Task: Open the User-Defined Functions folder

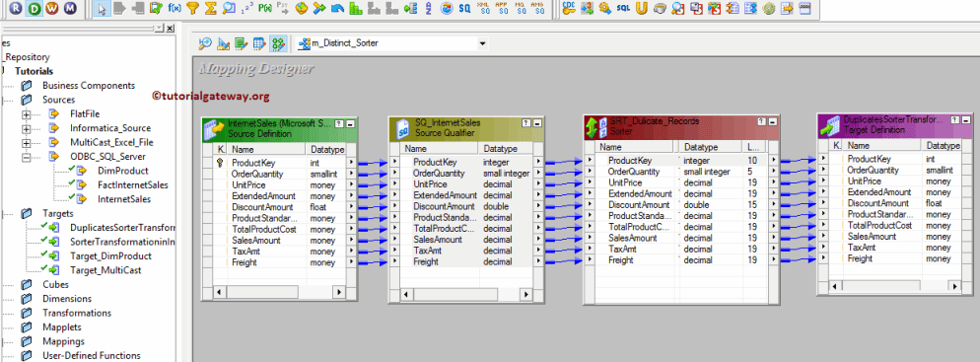Action: [92, 356]
